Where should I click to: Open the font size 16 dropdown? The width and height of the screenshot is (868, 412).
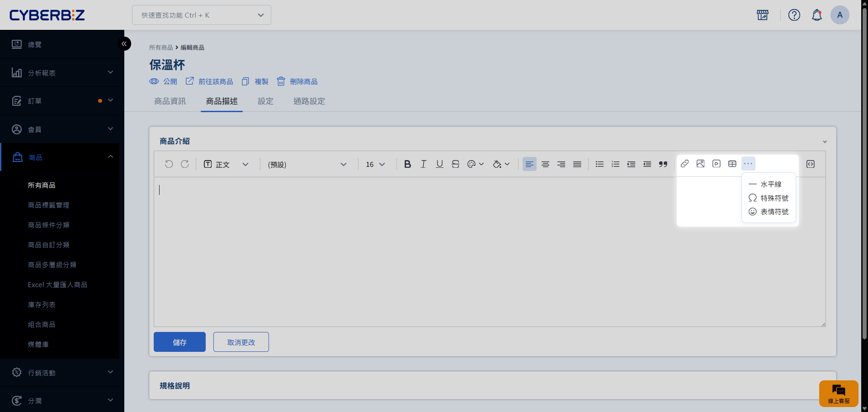coord(375,164)
